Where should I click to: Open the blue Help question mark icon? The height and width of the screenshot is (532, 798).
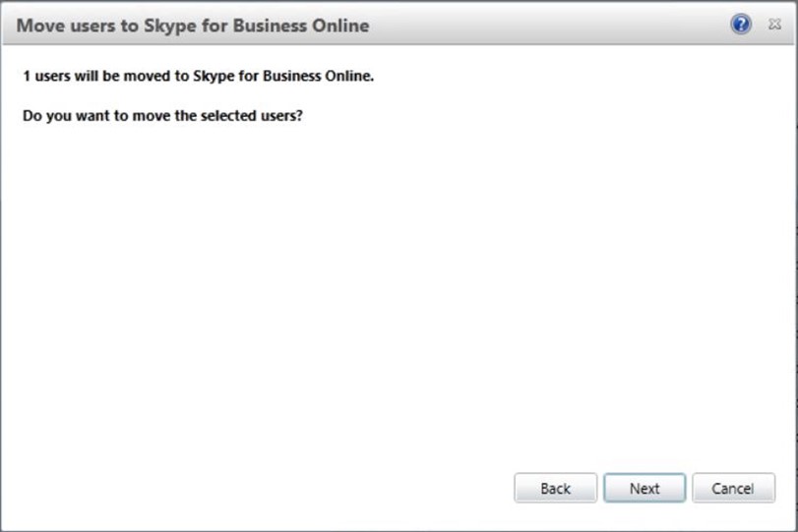[741, 25]
